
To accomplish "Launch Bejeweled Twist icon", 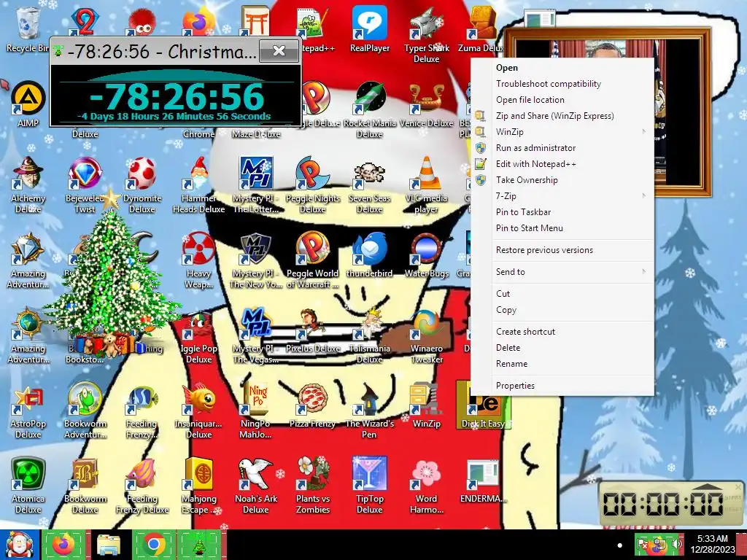I will (85, 184).
